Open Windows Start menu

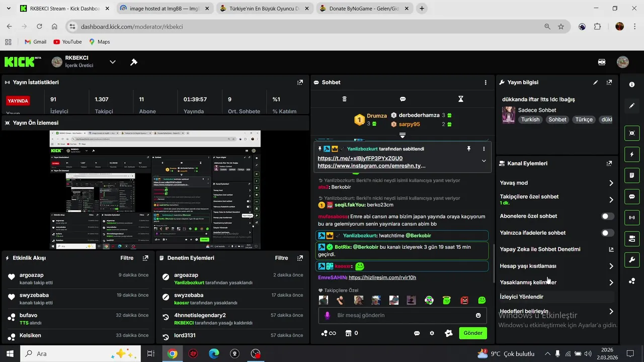(x=10, y=353)
